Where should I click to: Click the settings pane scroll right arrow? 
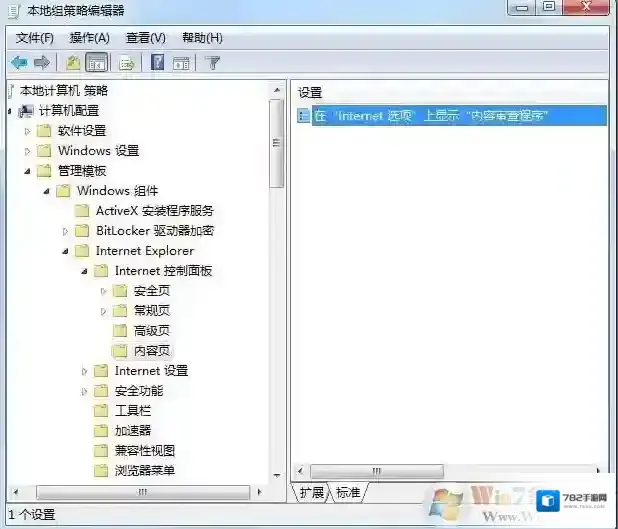(598, 471)
